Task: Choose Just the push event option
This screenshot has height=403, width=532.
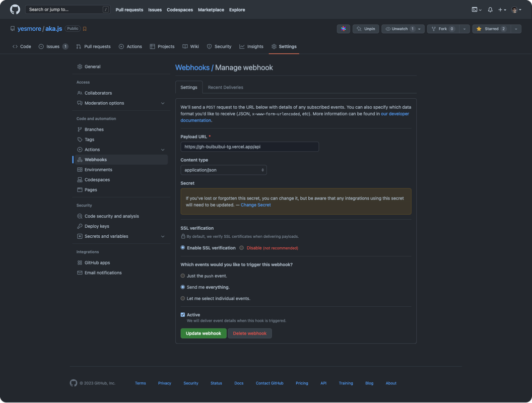Action: click(x=183, y=276)
